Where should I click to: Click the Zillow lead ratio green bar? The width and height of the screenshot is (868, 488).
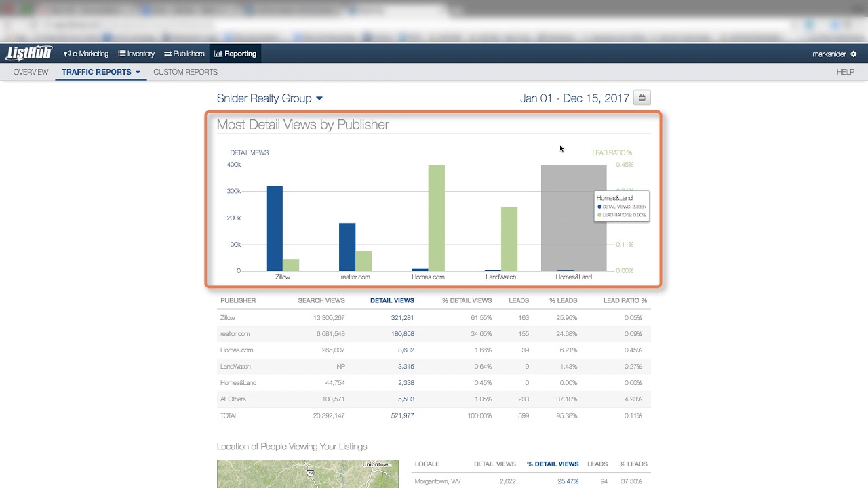291,265
